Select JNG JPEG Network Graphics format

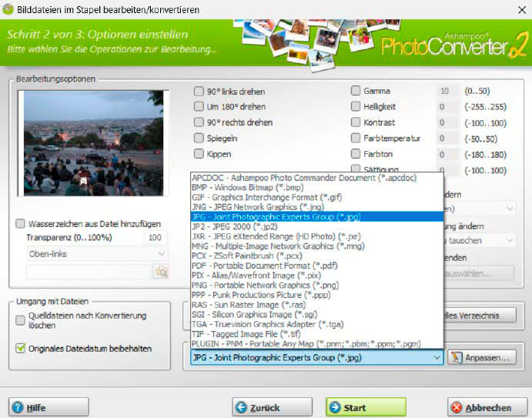point(317,207)
